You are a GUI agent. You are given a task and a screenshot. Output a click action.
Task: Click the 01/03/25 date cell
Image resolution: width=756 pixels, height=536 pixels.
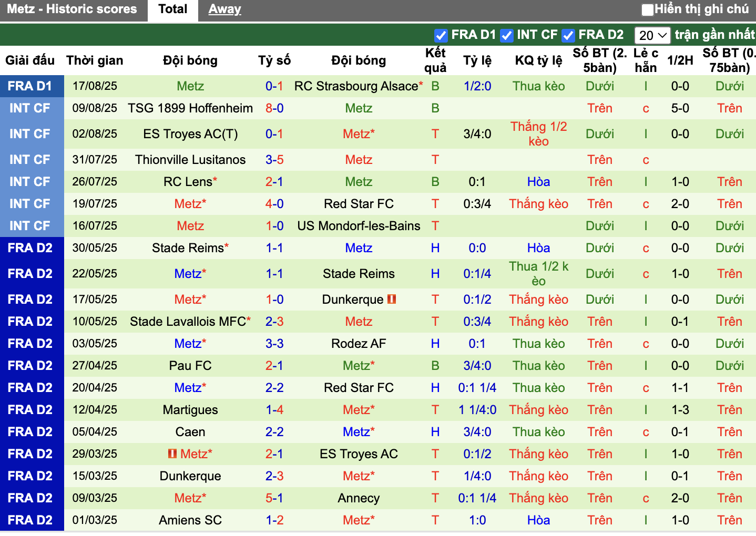(95, 520)
